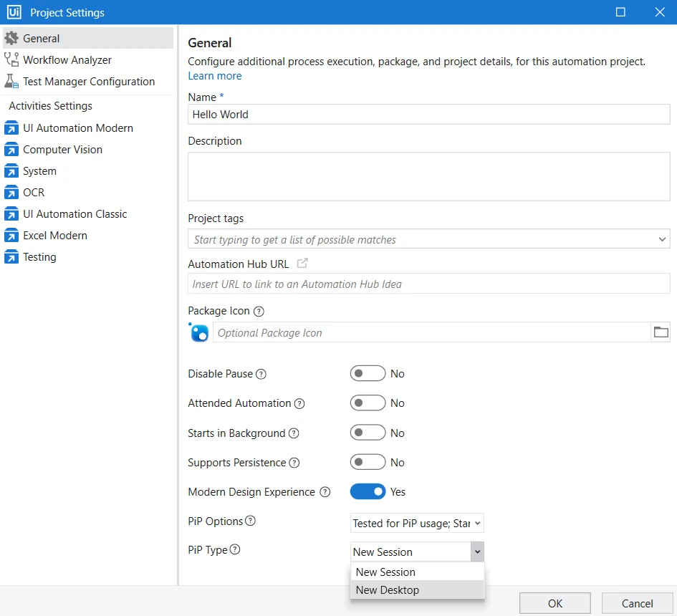
Task: Expand the Project tags dropdown arrow
Action: [x=662, y=239]
